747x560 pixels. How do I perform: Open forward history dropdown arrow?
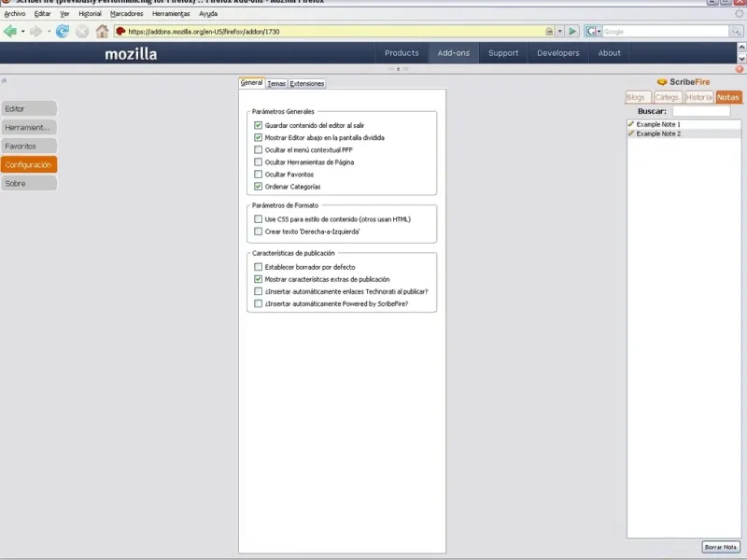49,32
